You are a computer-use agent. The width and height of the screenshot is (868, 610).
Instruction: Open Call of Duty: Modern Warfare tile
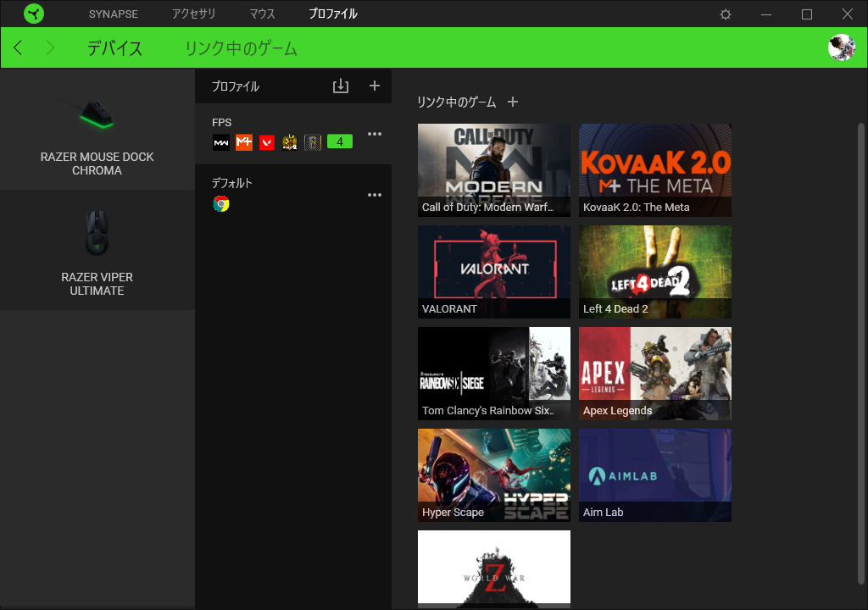coord(494,170)
